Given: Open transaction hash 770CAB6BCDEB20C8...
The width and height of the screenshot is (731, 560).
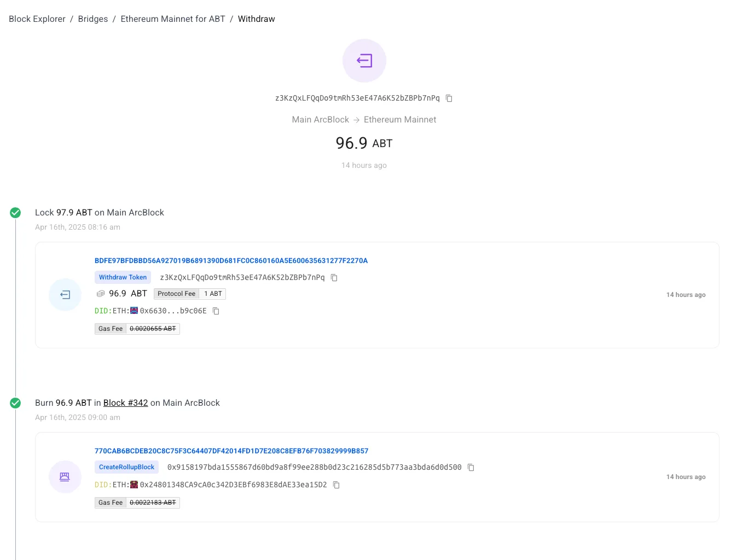Looking at the screenshot, I should 231,451.
